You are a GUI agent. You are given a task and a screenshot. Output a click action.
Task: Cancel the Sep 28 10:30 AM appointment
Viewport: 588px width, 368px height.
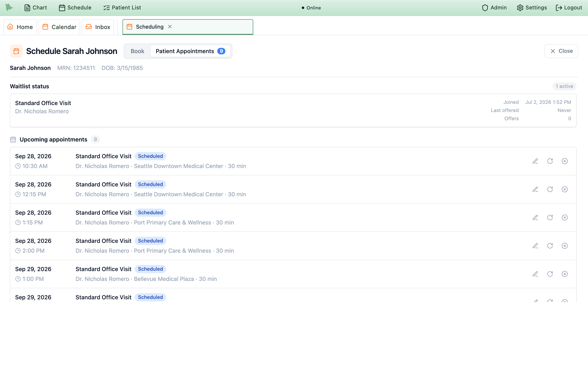pos(565,161)
